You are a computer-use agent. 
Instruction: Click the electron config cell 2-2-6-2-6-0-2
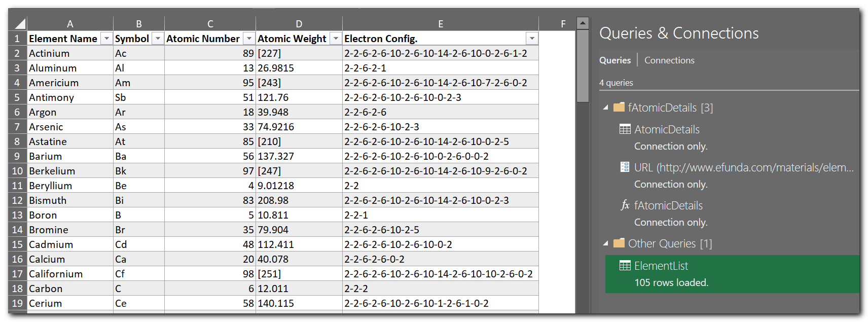441,259
